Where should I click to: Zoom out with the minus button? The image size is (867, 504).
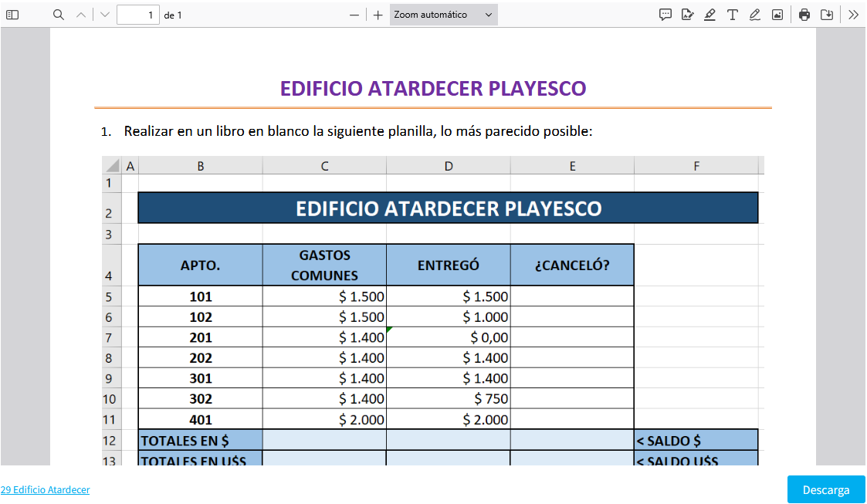click(x=354, y=15)
